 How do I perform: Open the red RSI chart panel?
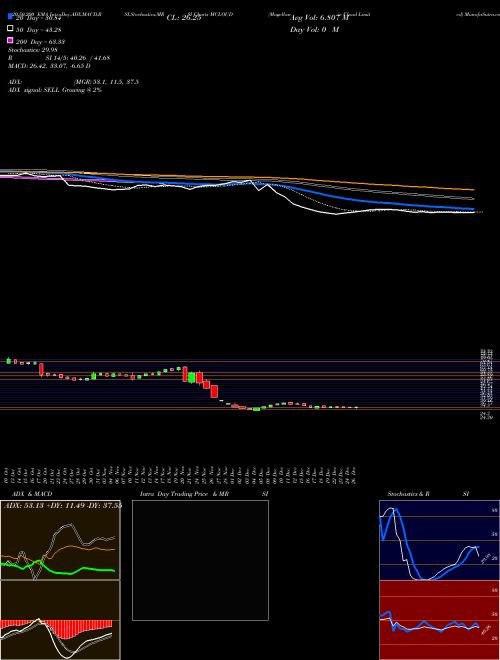click(x=439, y=620)
